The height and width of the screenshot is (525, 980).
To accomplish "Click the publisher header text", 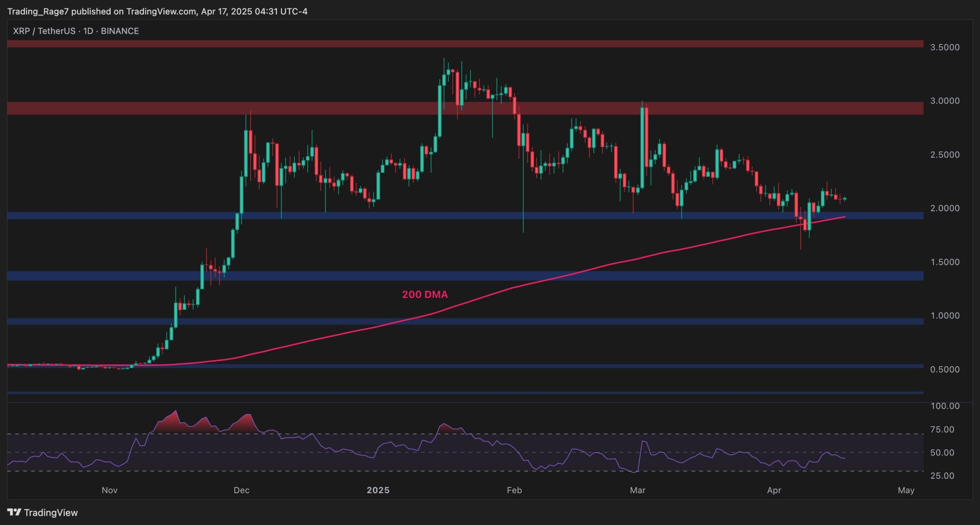I will pyautogui.click(x=157, y=11).
